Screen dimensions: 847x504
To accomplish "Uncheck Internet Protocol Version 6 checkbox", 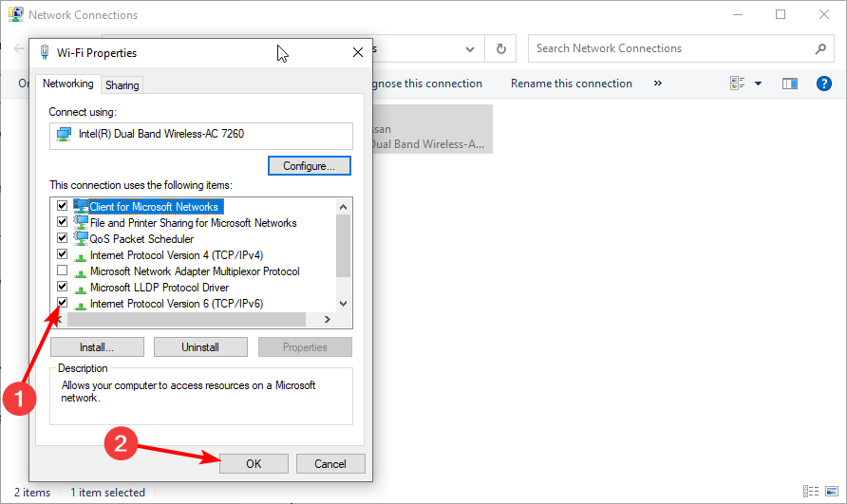I will (62, 303).
